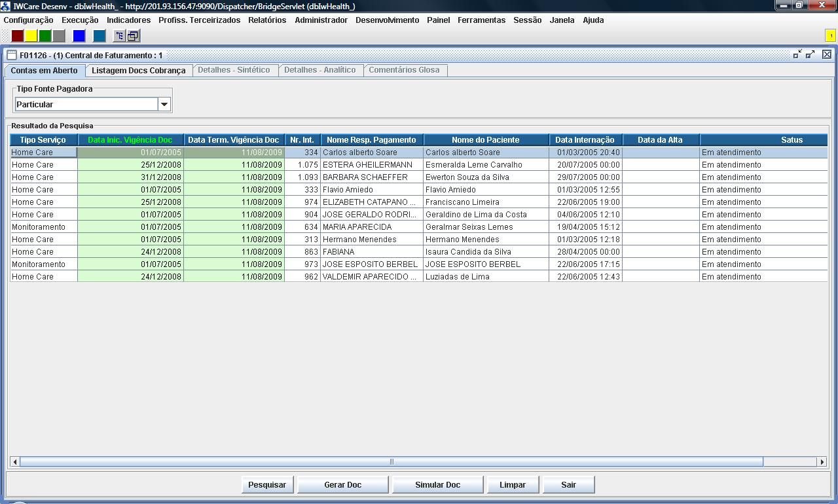
Task: Open the Execução menu
Action: point(80,20)
